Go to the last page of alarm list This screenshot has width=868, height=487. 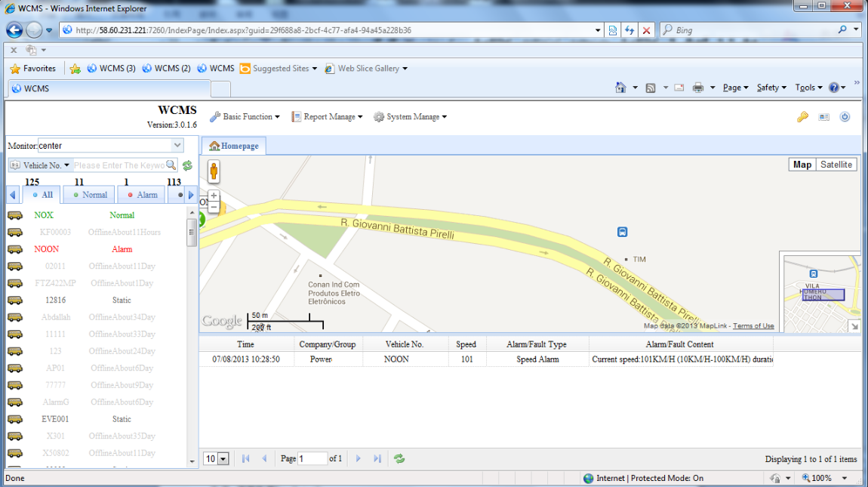[377, 458]
